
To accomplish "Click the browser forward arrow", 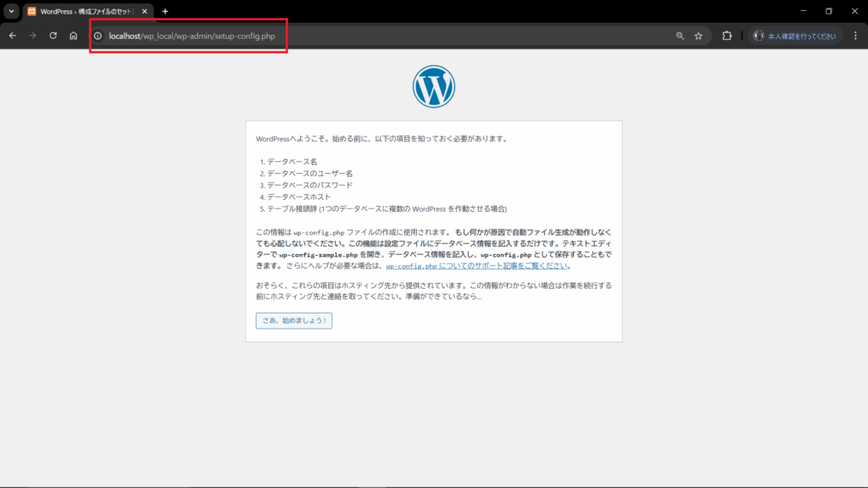I will (33, 36).
